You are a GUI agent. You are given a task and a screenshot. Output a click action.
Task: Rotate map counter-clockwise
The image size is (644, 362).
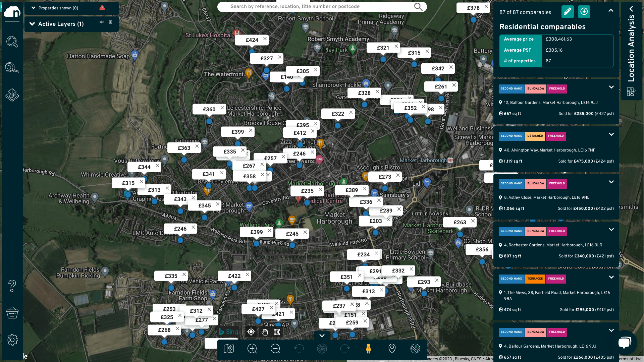point(299,349)
